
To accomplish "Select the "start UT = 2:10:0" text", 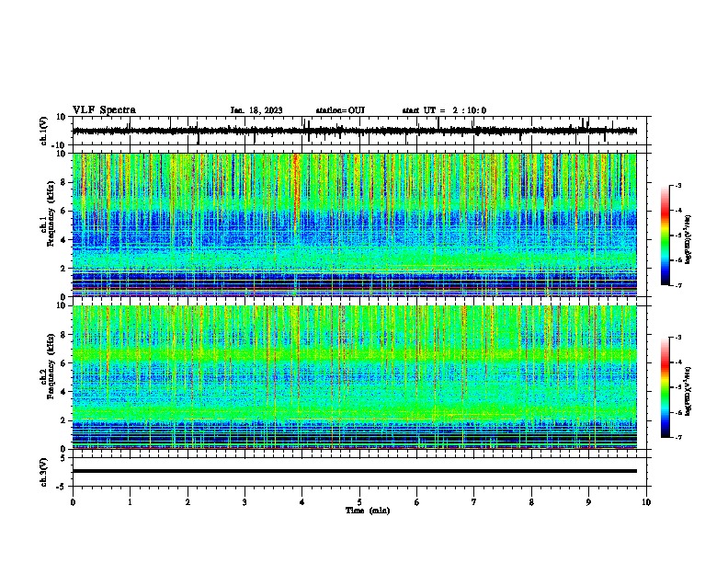I will pos(444,110).
